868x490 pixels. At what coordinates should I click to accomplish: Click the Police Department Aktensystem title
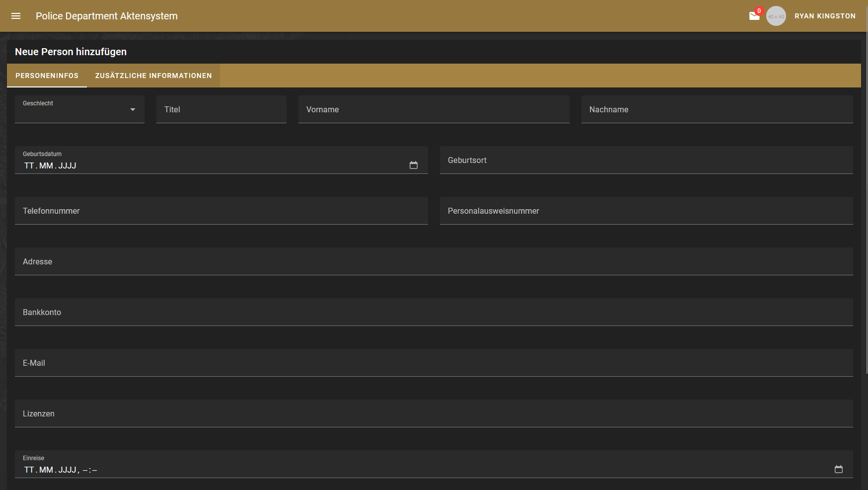click(107, 16)
